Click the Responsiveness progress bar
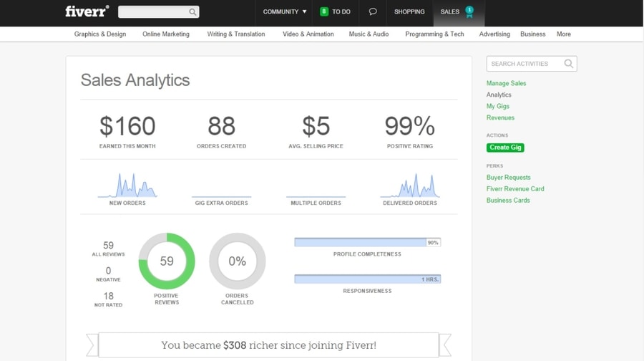Image resolution: width=644 pixels, height=361 pixels. [x=368, y=279]
